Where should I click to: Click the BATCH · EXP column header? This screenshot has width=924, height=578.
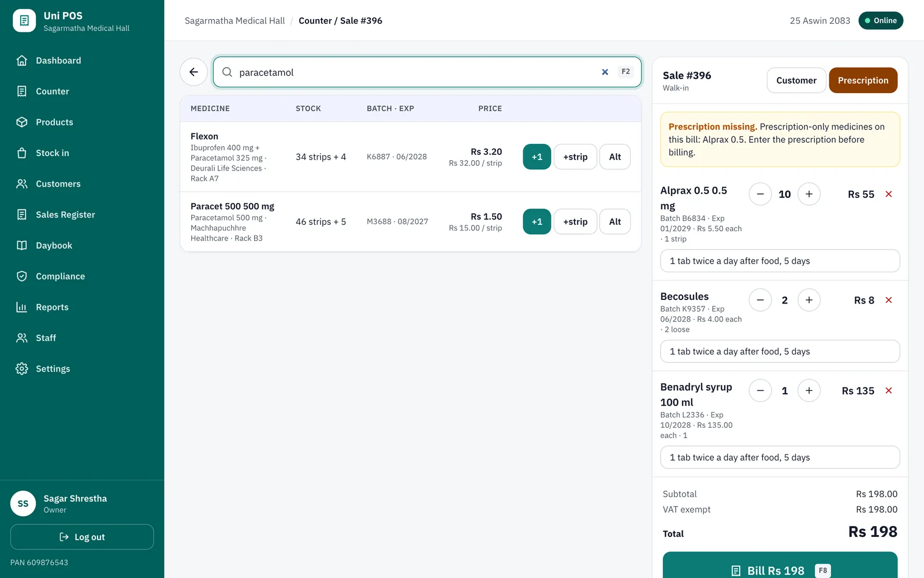(390, 109)
